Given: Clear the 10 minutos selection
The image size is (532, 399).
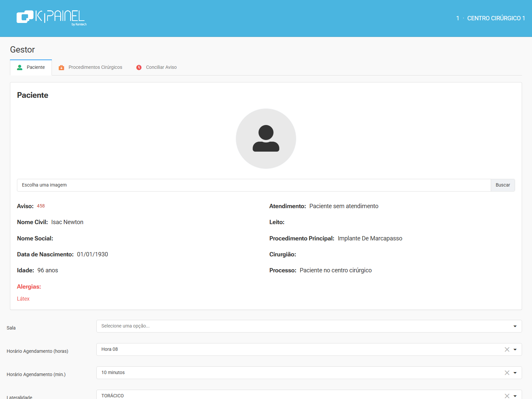Looking at the screenshot, I should pos(507,373).
